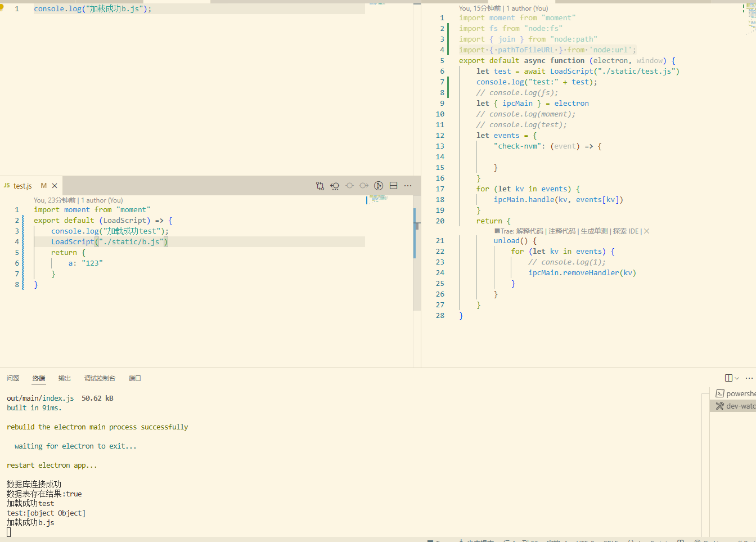Click the greyed-out previous commit circle icon
The width and height of the screenshot is (756, 542).
[349, 186]
